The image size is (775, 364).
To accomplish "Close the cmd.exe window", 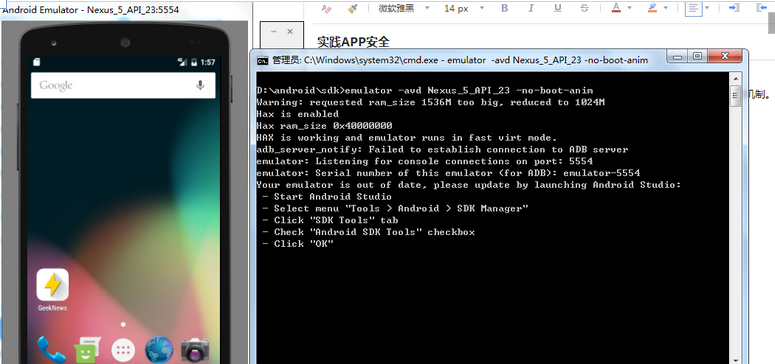I will click(725, 57).
